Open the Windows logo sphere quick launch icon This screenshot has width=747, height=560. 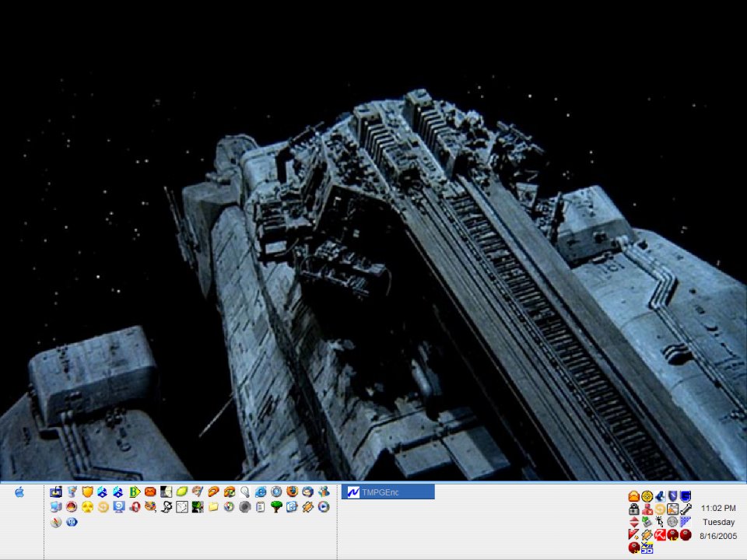229,506
